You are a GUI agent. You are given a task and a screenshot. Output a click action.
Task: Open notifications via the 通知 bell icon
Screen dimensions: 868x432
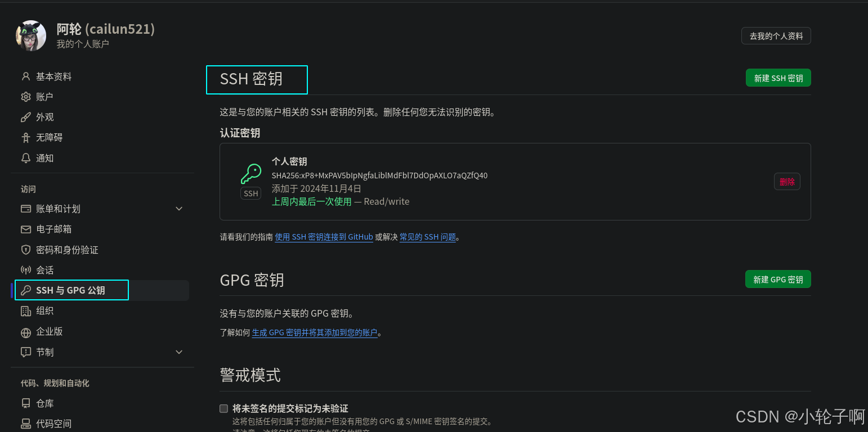[x=25, y=158]
